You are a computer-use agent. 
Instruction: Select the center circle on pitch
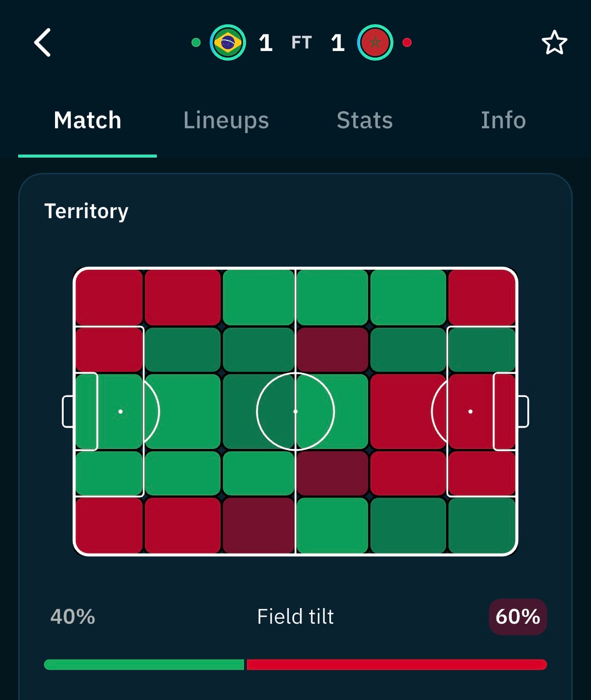pos(295,411)
